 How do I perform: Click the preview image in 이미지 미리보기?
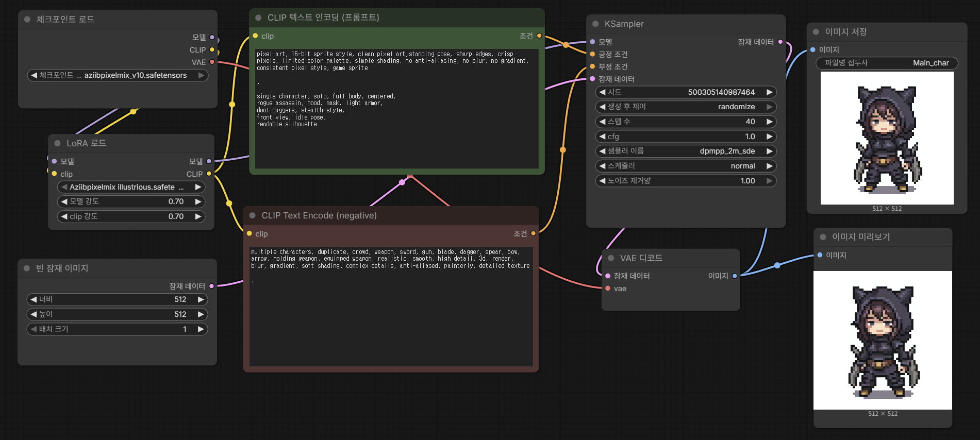[883, 340]
